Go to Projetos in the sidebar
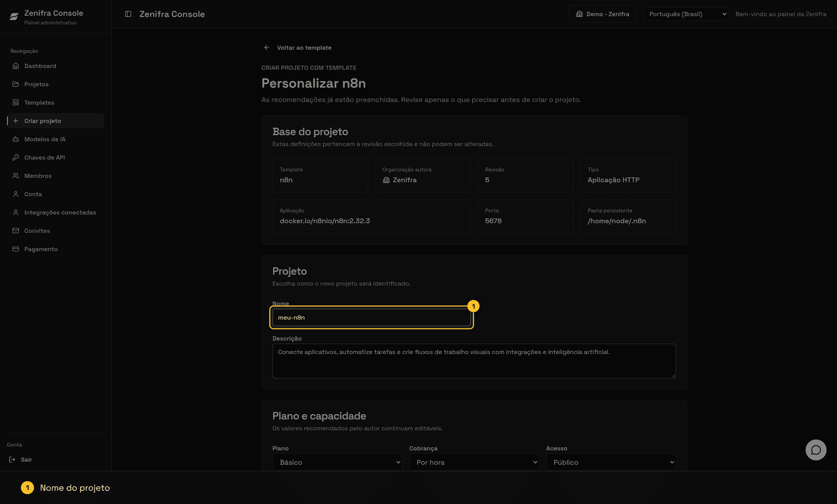837x504 pixels. [x=55, y=84]
